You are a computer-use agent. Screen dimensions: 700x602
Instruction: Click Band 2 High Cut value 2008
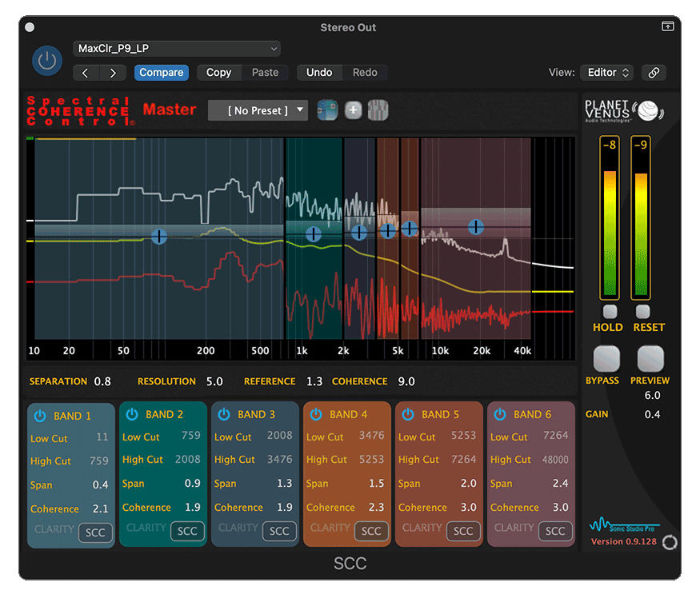tap(187, 459)
